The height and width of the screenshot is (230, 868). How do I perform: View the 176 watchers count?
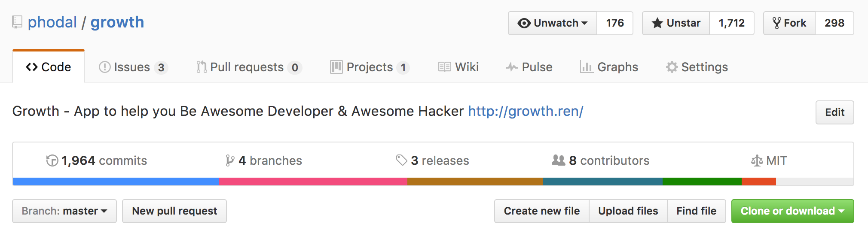click(615, 23)
